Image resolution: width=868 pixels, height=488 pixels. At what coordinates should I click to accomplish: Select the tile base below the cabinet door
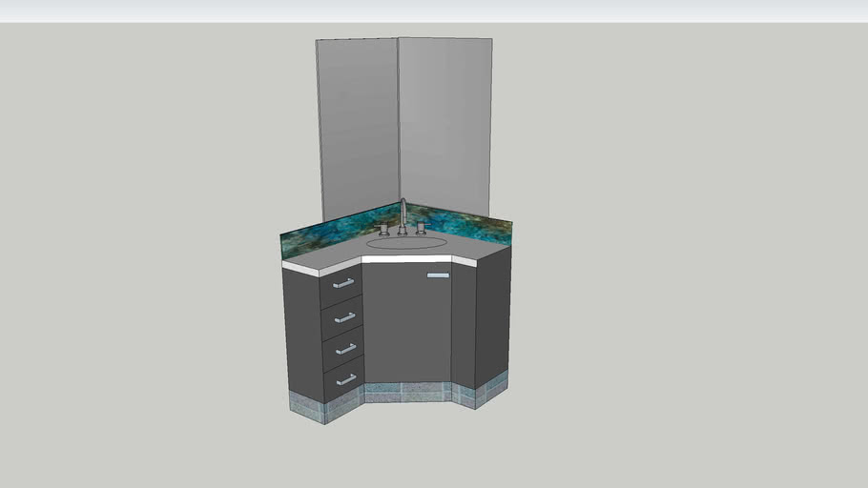point(407,392)
